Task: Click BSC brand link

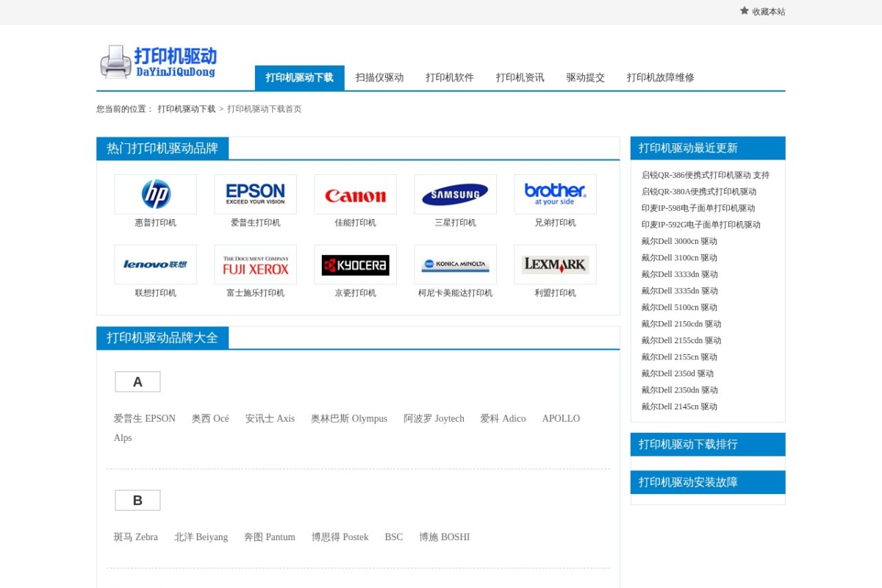Action: (x=394, y=537)
